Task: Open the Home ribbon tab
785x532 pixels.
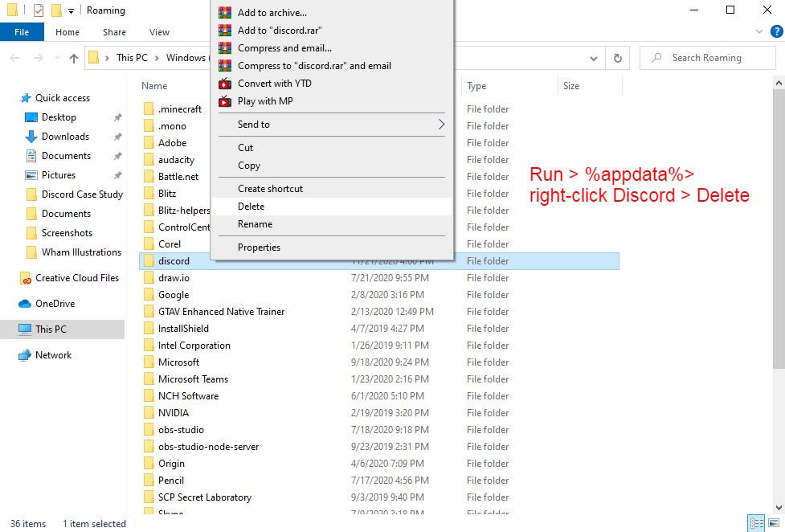Action: 67,32
